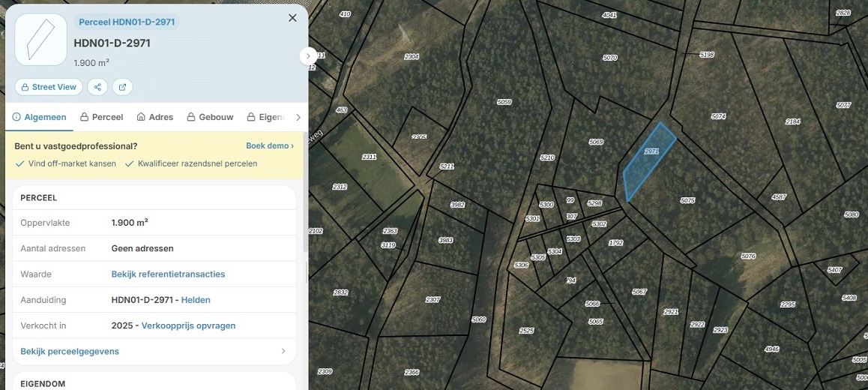868x390 pixels.
Task: Select parcel 5070 on the map
Action: pyautogui.click(x=610, y=58)
